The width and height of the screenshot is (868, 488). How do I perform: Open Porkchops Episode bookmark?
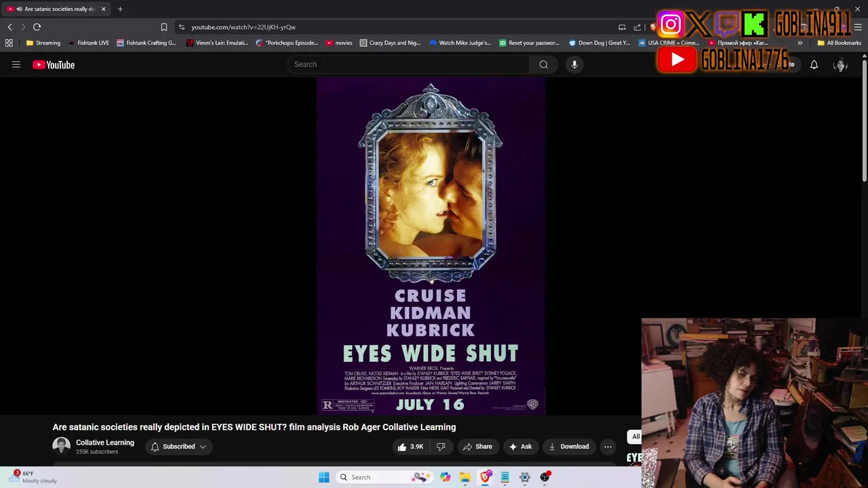[287, 43]
